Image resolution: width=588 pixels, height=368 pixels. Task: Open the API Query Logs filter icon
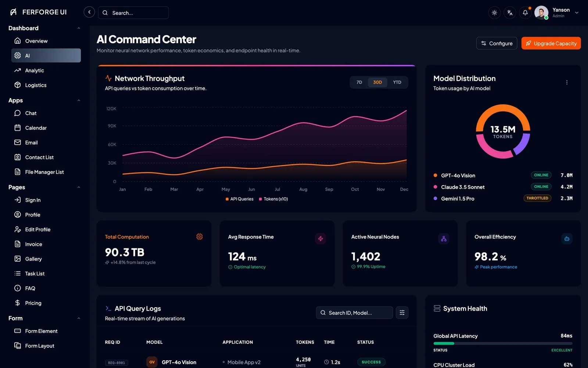pyautogui.click(x=402, y=313)
